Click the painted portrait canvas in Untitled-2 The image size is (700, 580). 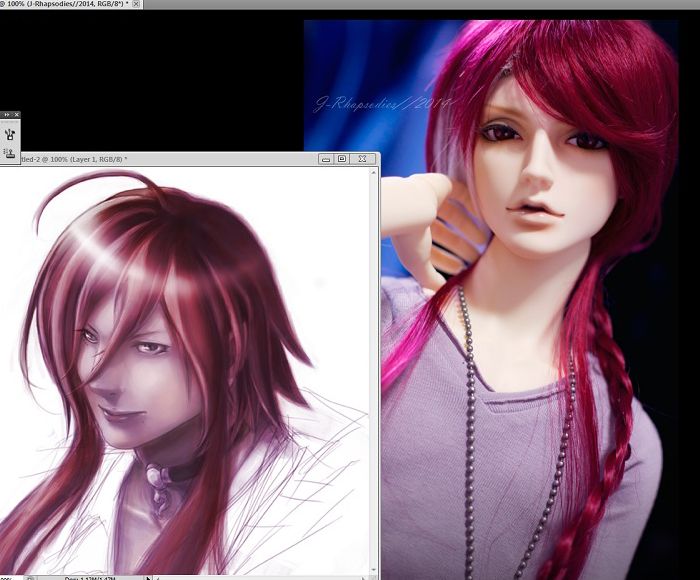(184, 371)
